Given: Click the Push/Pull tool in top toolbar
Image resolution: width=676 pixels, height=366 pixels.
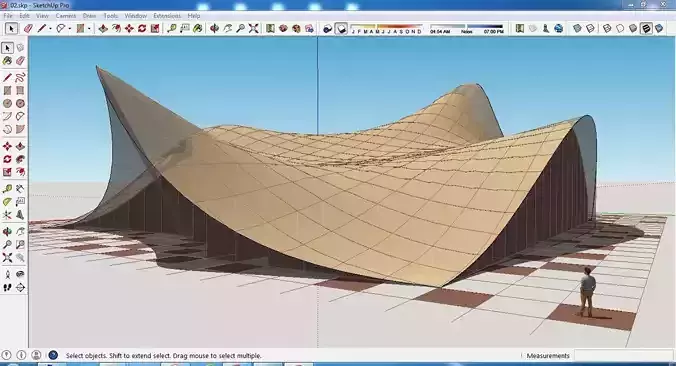Looking at the screenshot, I should coord(103,28).
